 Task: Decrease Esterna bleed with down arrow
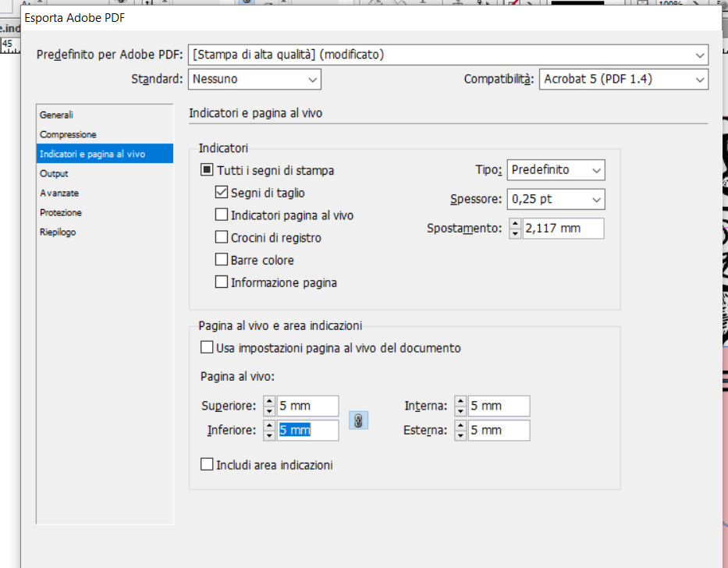pyautogui.click(x=460, y=435)
